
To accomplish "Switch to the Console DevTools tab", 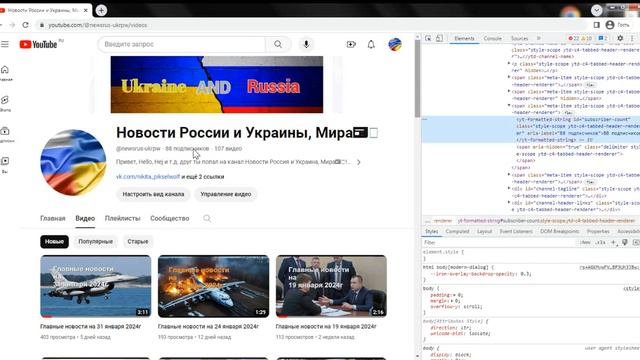I will [492, 38].
